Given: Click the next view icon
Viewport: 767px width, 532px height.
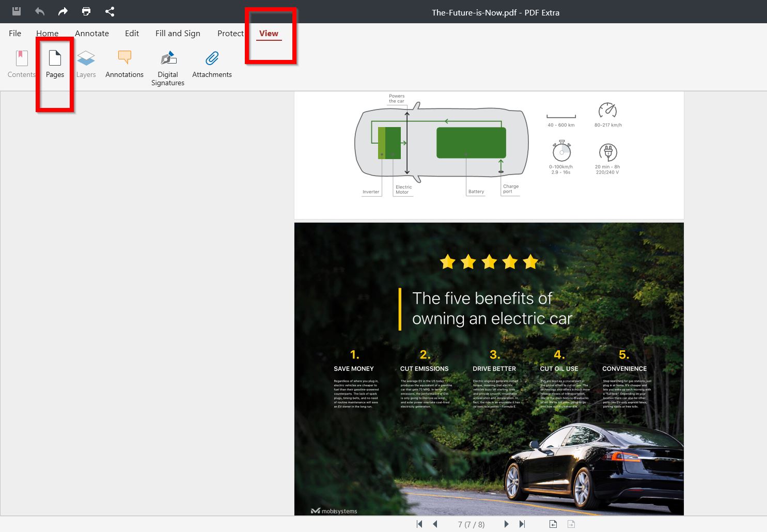Looking at the screenshot, I should tap(571, 524).
